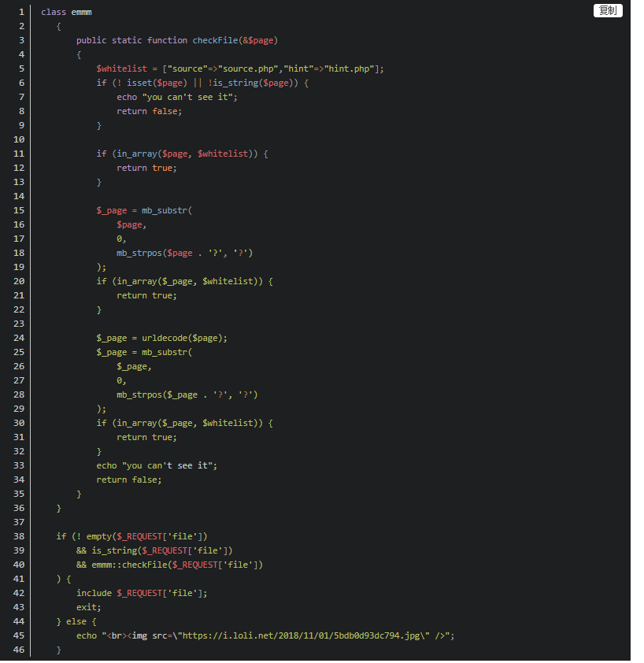
Task: Click 'return false;' on line 8
Action: pos(149,111)
